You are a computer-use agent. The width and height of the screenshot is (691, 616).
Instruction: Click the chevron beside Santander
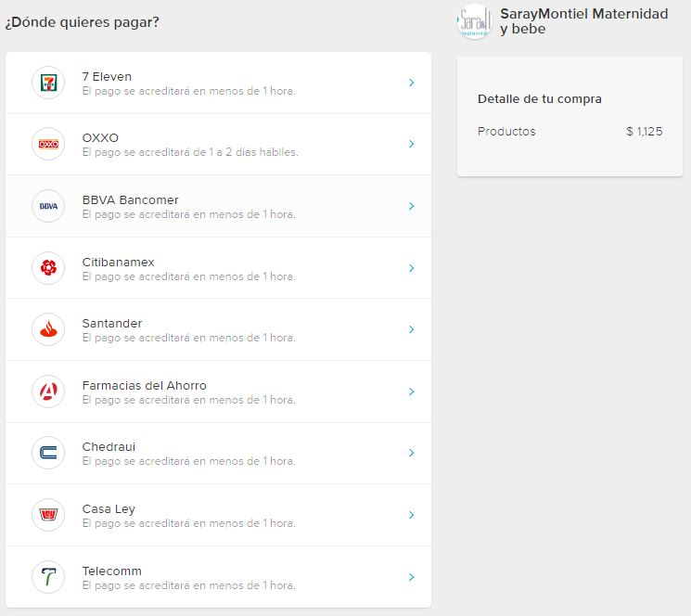click(x=411, y=329)
